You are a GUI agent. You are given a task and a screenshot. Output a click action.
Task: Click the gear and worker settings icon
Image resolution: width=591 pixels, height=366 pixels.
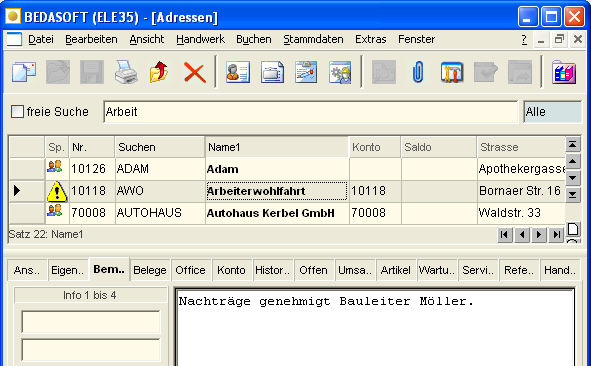340,72
